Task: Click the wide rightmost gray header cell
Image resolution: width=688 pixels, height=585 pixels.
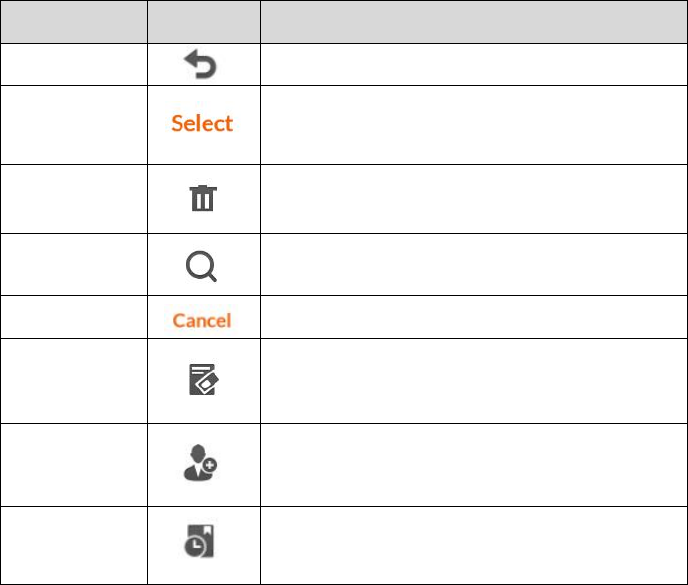Action: point(473,22)
